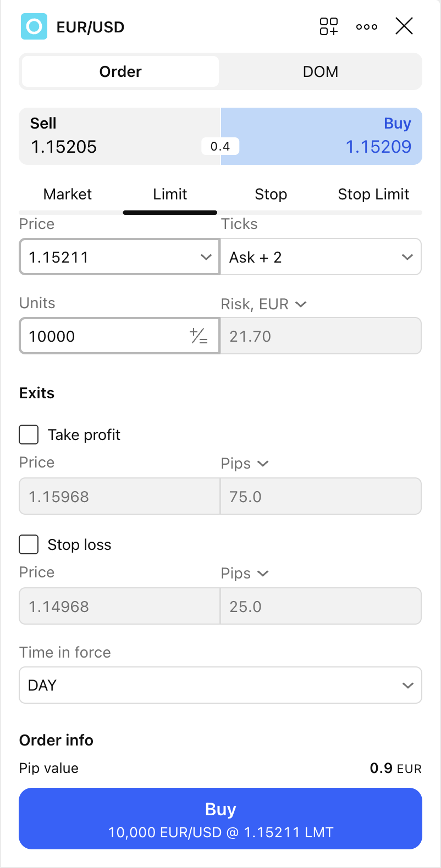Screen dimensions: 441x868
Task: Open the Ticks Ask + 2 dropdown
Action: point(321,257)
